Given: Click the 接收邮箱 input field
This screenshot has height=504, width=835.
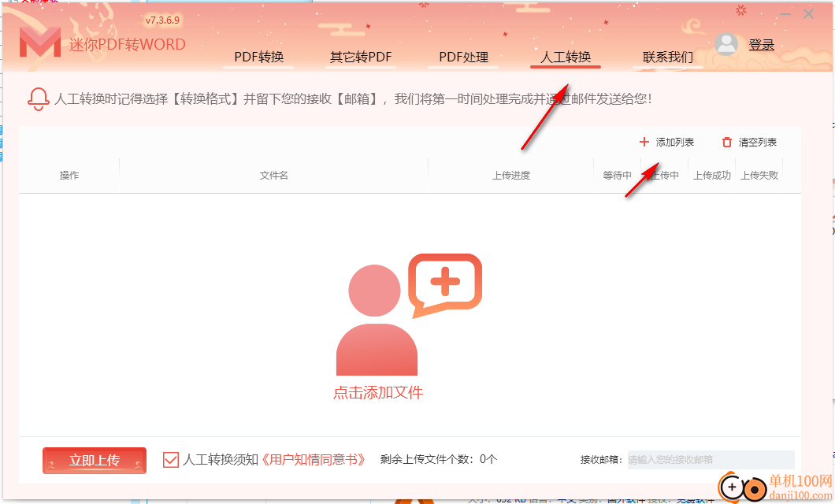Looking at the screenshot, I should click(711, 459).
